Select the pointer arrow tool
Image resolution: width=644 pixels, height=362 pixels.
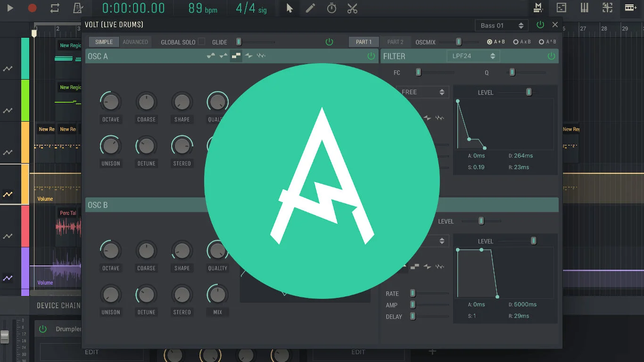point(289,8)
